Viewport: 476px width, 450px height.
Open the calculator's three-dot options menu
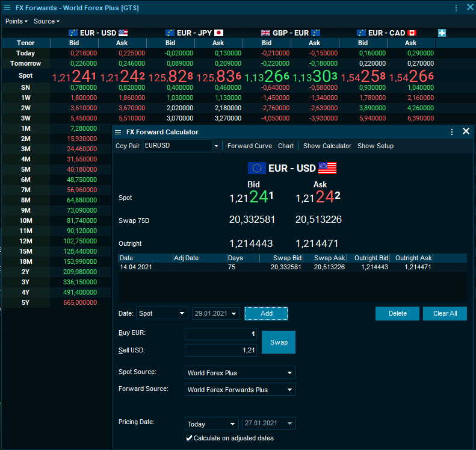[452, 131]
